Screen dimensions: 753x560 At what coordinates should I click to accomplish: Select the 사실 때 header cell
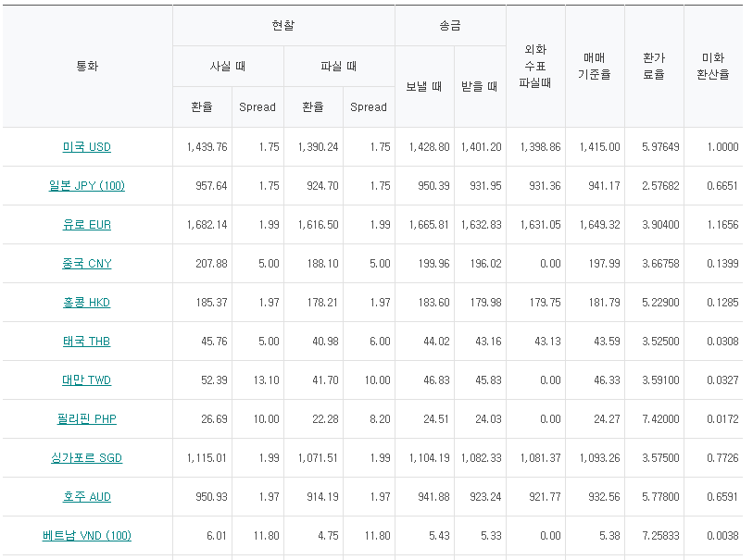[228, 67]
